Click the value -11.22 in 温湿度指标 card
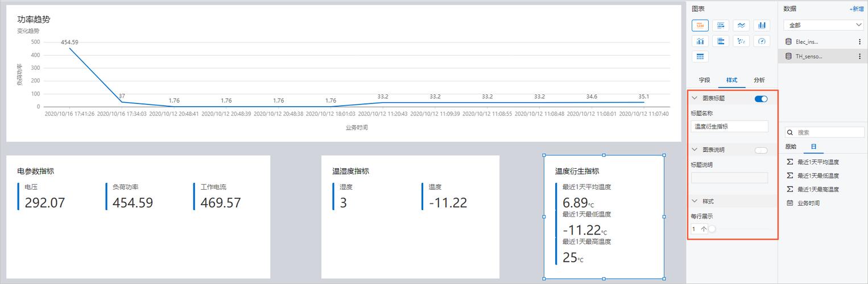The height and width of the screenshot is (284, 868). (x=448, y=203)
